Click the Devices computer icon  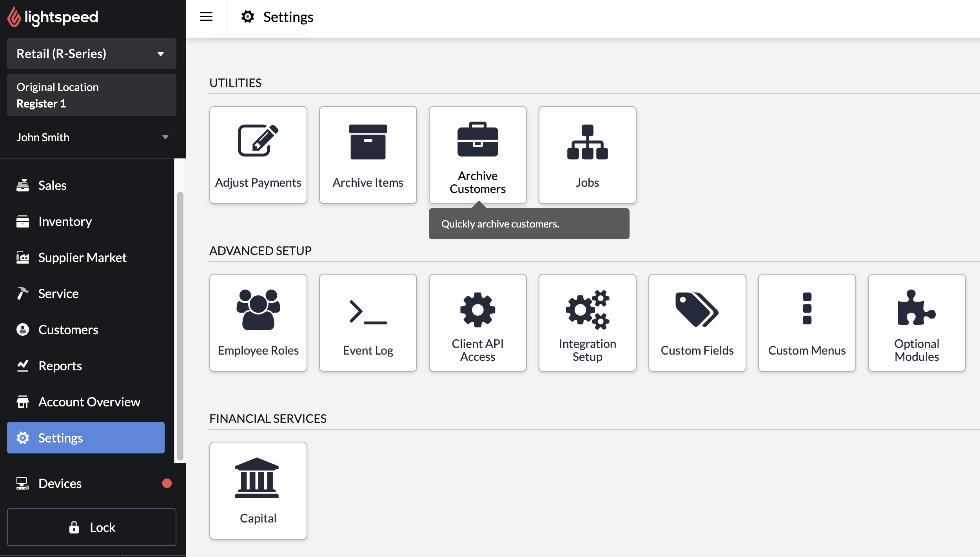(x=23, y=483)
